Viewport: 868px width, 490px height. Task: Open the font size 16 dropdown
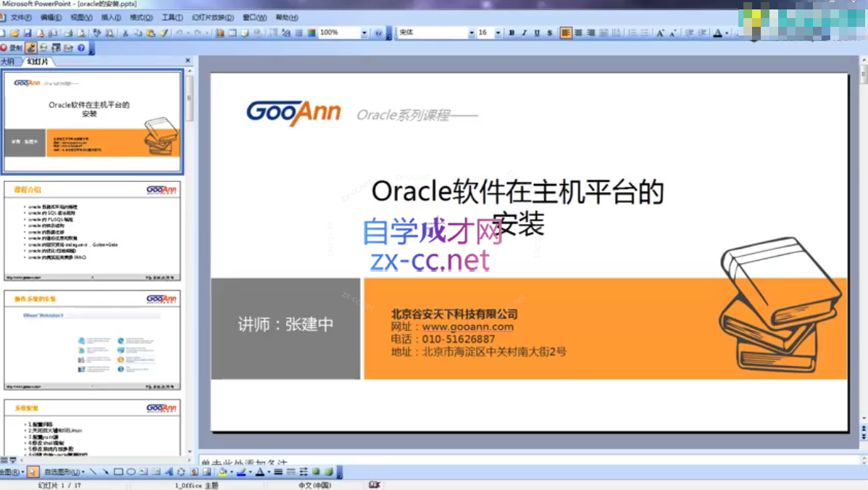click(x=498, y=33)
